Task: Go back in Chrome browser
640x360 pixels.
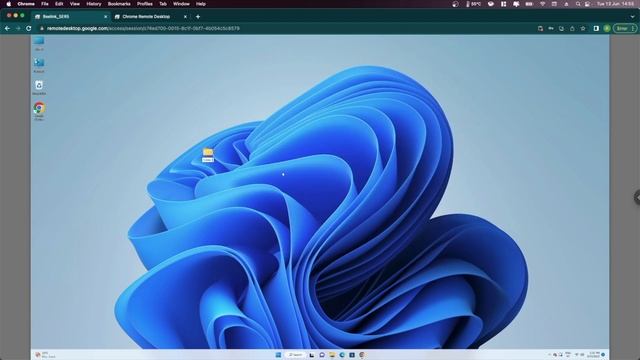Action: 7,28
